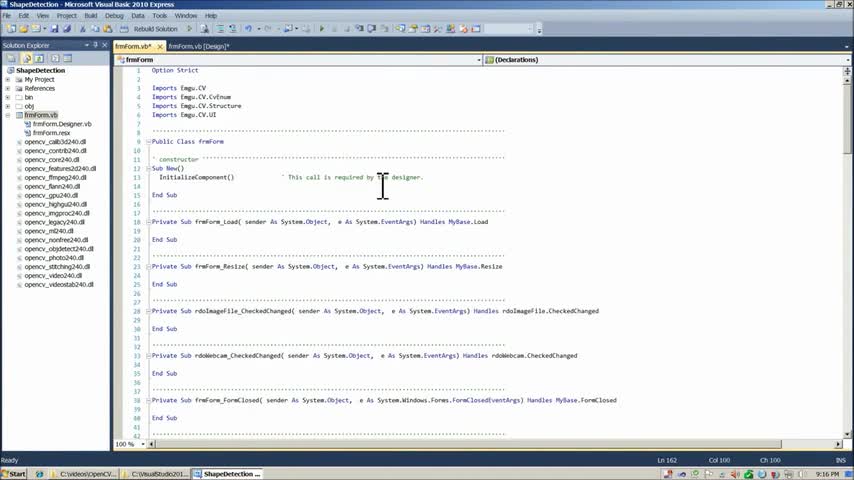The image size is (854, 480).
Task: Click the Toolbox toolbar icon
Action: [438, 29]
